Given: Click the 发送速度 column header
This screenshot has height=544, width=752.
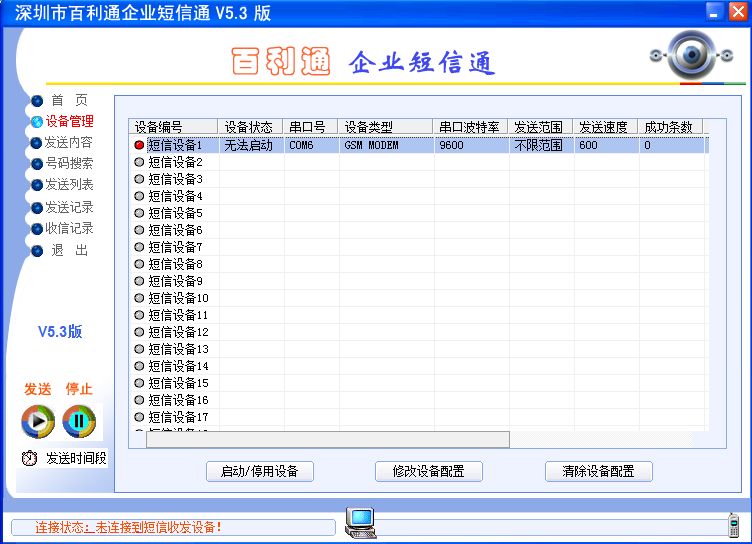Looking at the screenshot, I should point(605,127).
